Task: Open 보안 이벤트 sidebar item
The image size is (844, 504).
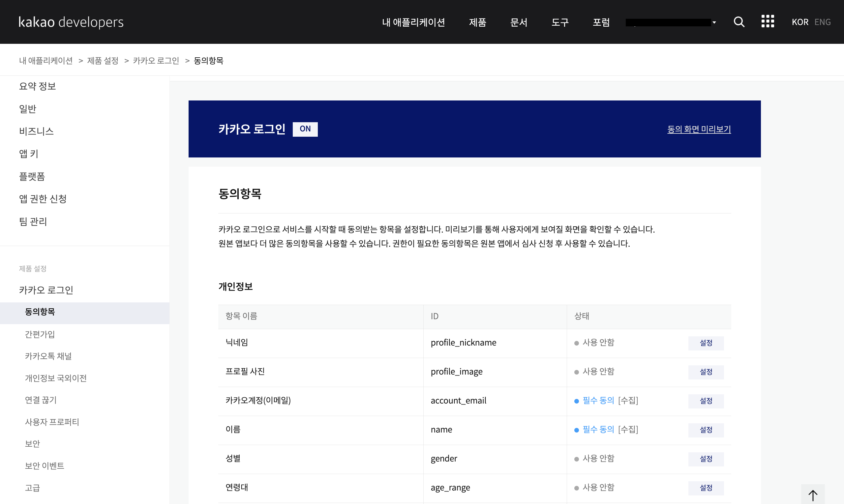Action: coord(45,466)
